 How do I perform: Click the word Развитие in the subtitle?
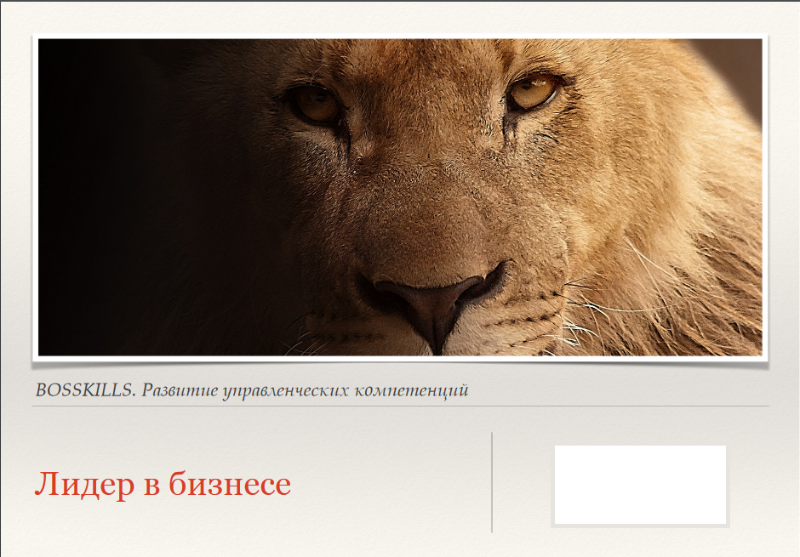[180, 391]
